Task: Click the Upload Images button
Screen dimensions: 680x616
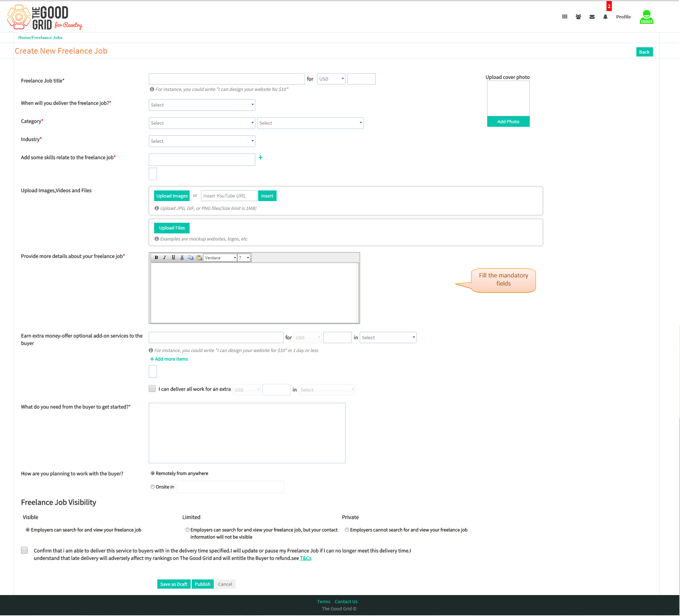Action: click(172, 196)
